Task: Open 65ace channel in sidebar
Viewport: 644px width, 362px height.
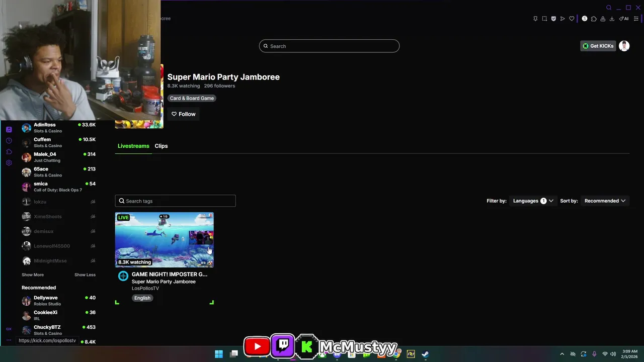Action: pos(58,172)
